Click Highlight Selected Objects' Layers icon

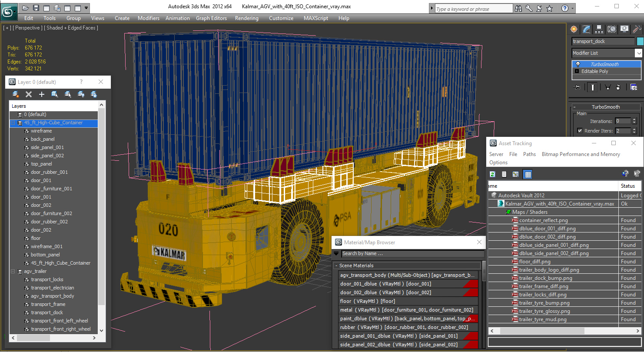68,94
